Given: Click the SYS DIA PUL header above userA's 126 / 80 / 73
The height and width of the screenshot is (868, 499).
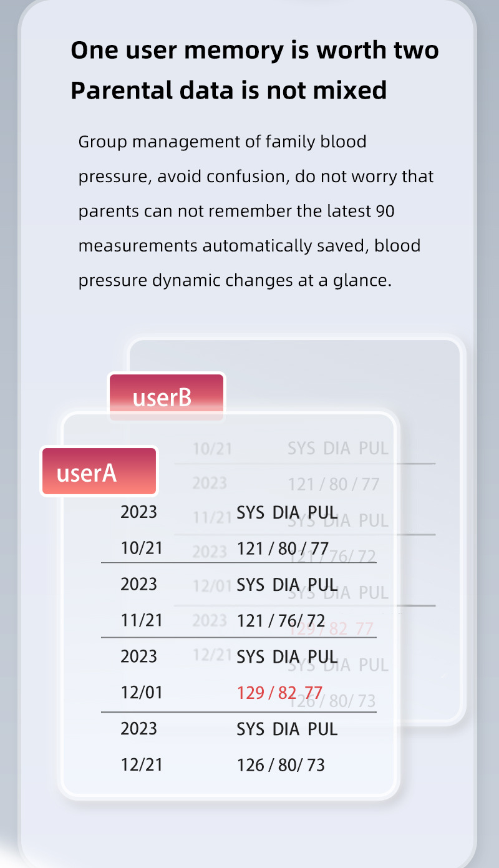Looking at the screenshot, I should coord(287,729).
